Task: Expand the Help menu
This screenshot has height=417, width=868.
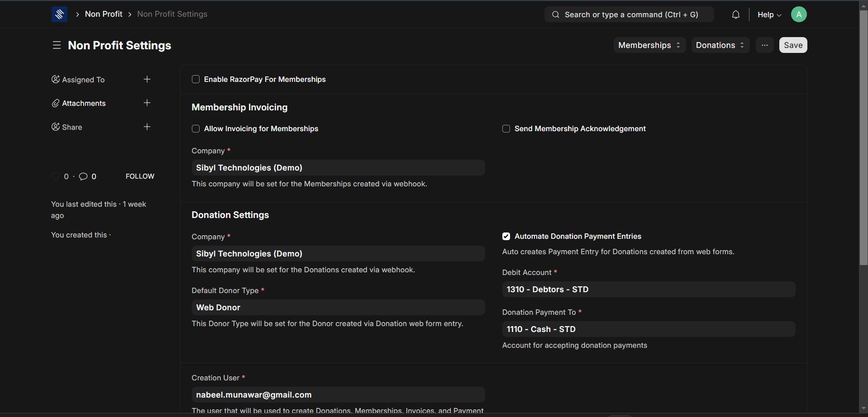Action: tap(768, 14)
